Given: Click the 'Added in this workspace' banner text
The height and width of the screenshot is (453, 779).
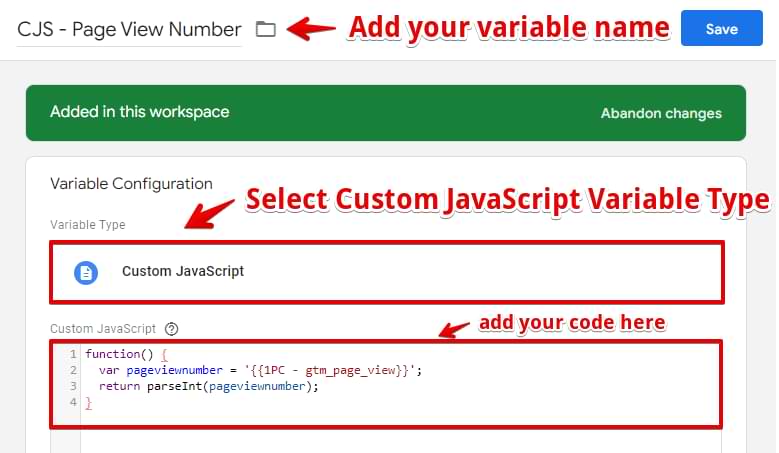Looking at the screenshot, I should (140, 112).
